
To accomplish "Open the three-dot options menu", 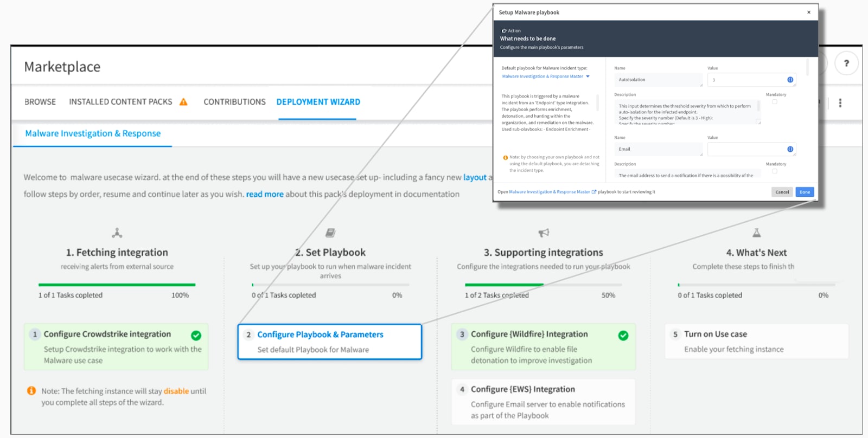I will 840,102.
